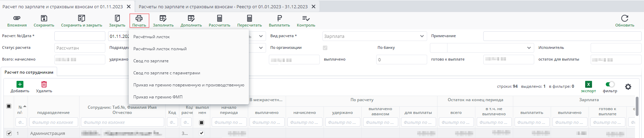Expand the По банку dropdown
This screenshot has width=644, height=138.
click(x=529, y=48)
